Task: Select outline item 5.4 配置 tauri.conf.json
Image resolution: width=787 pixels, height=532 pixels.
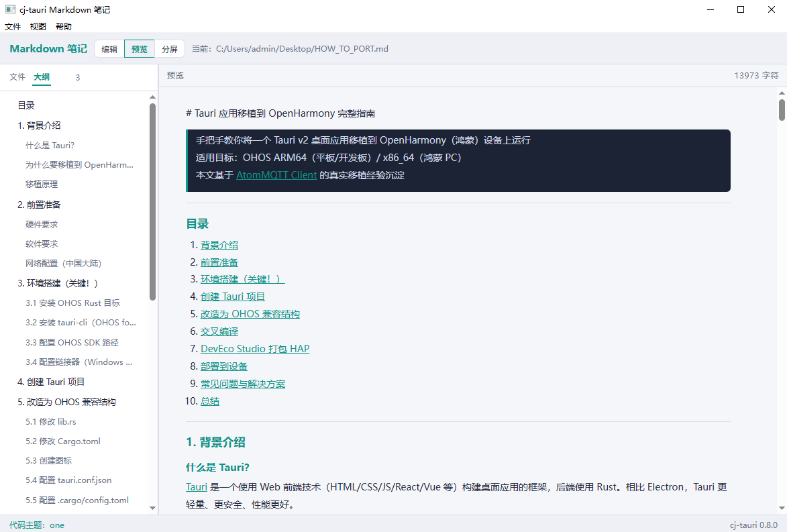Action: (x=68, y=480)
